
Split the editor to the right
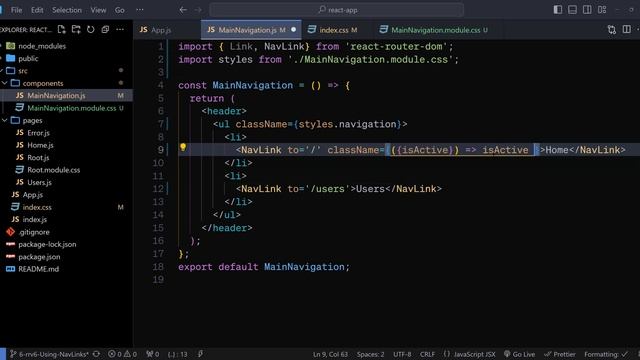coord(627,29)
